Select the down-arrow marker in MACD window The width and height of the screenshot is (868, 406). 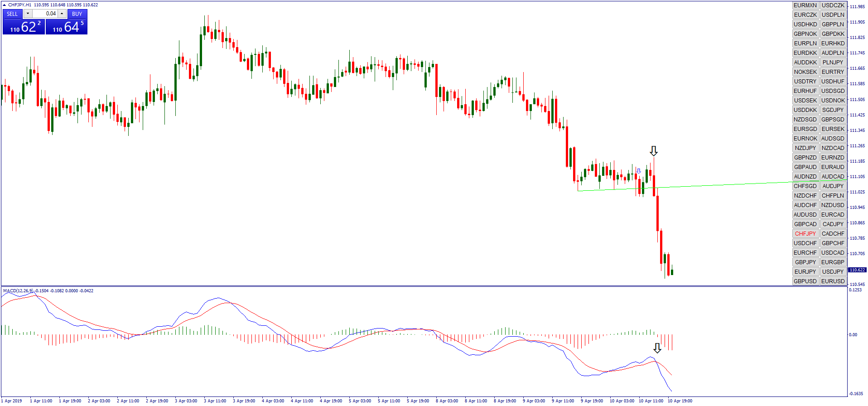657,348
